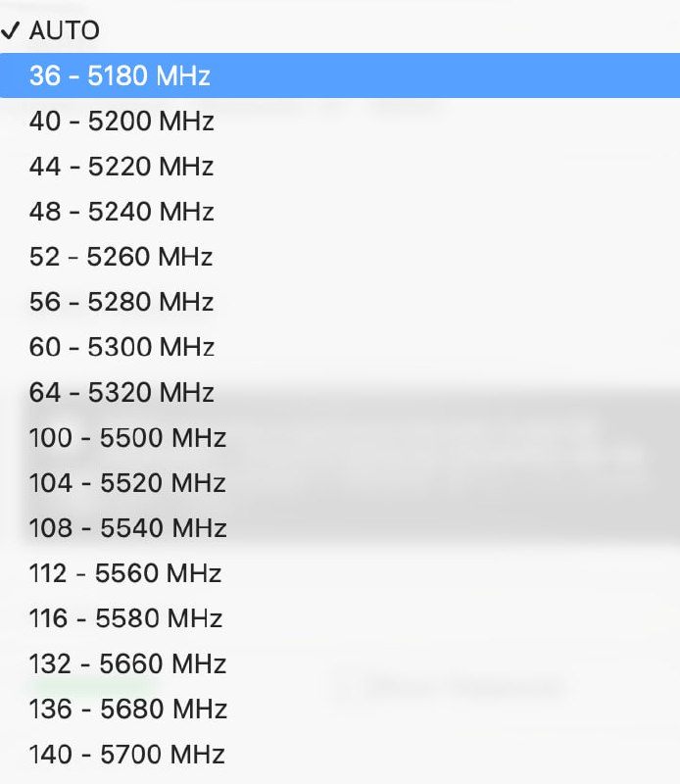Select the 104 - 5520 MHz option
This screenshot has height=784, width=680.
coord(127,482)
